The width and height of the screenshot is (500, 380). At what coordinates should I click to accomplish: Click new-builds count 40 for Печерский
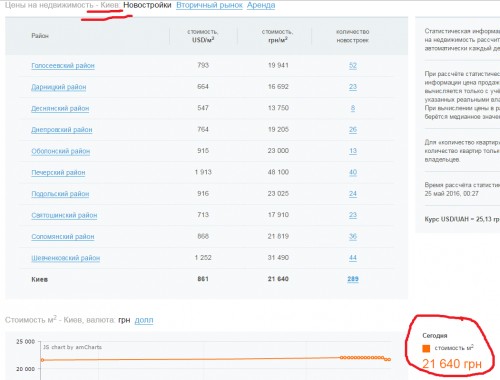click(353, 172)
